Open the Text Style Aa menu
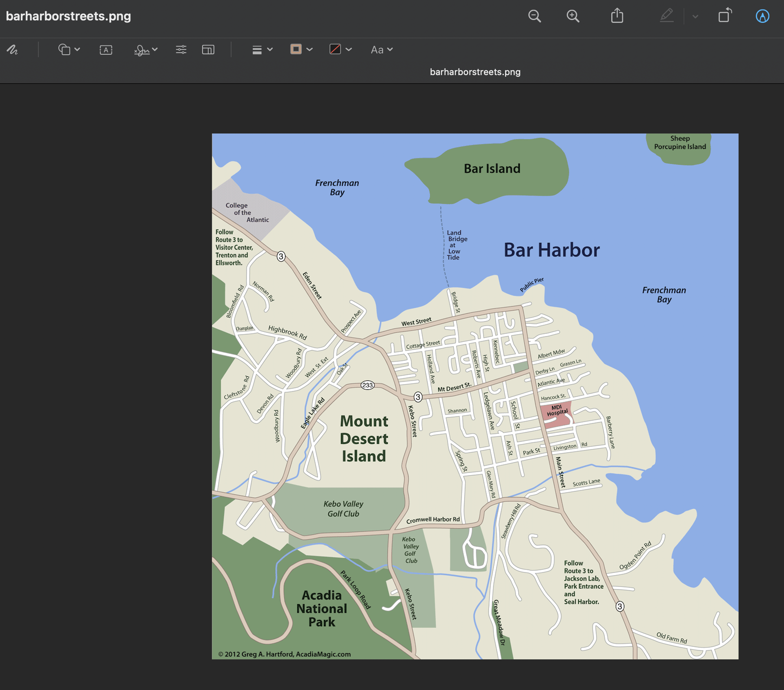 377,50
